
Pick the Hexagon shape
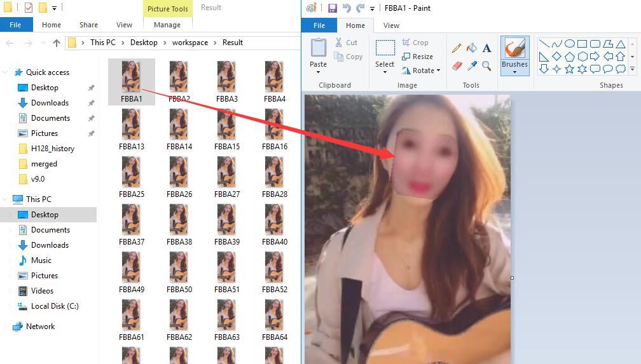pos(582,57)
